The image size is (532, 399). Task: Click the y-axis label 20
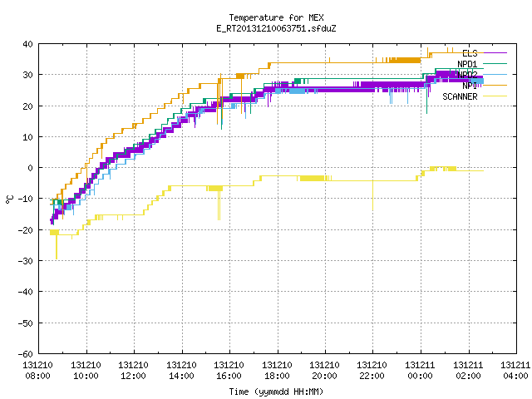coord(27,106)
